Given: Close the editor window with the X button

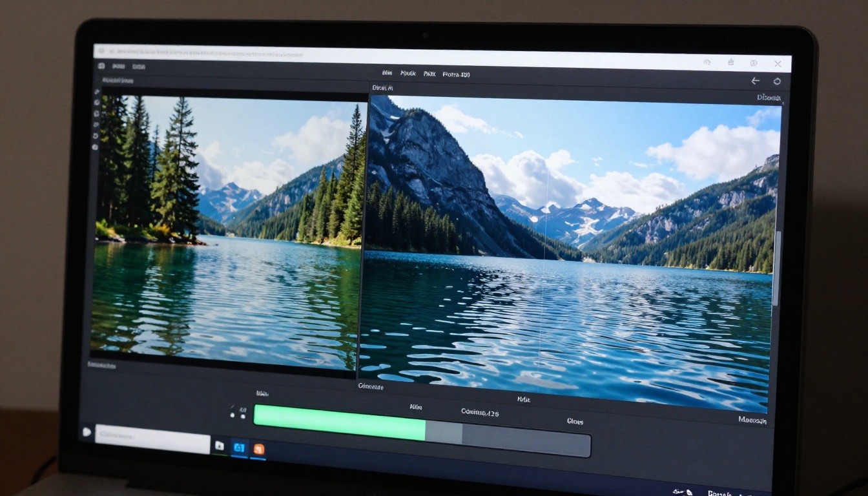Looking at the screenshot, I should coord(778,63).
